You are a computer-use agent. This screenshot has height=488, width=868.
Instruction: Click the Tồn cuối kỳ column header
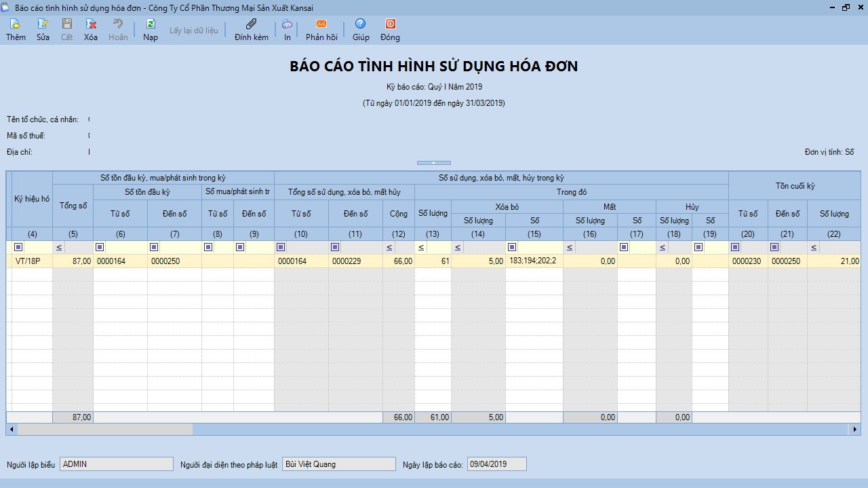(795, 186)
